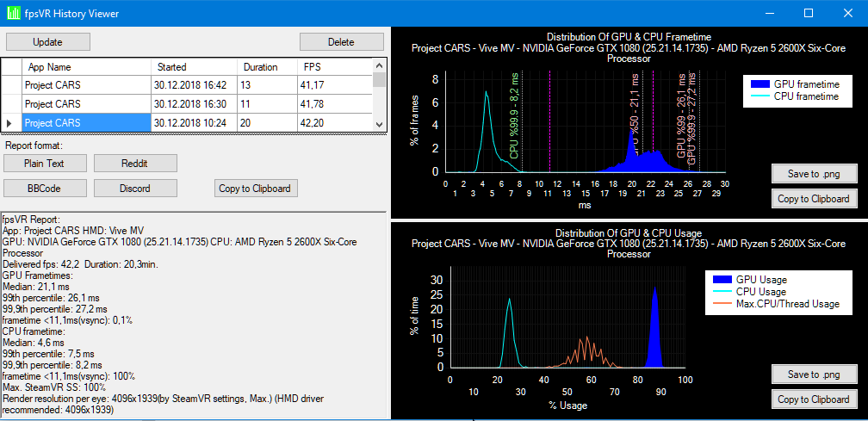The height and width of the screenshot is (421, 868).
Task: Click the Distribution Of GPU & CPU Usage title
Action: tap(629, 233)
